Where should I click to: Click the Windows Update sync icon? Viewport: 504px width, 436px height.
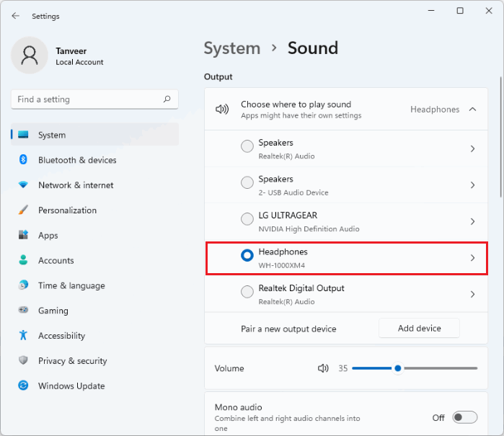23,386
